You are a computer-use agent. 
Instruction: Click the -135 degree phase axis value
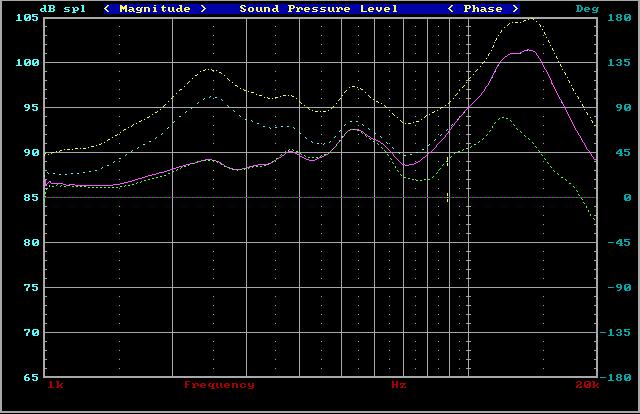click(x=615, y=332)
